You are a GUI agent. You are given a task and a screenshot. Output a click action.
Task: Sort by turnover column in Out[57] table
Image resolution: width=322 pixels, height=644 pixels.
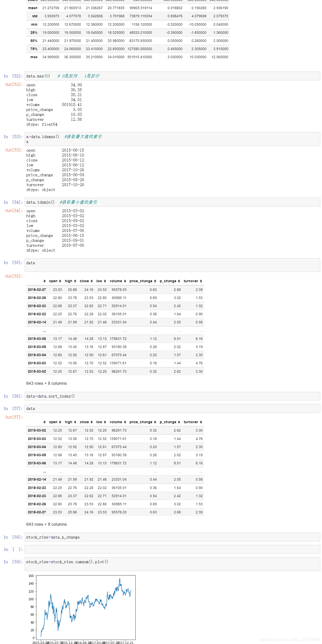click(201, 422)
